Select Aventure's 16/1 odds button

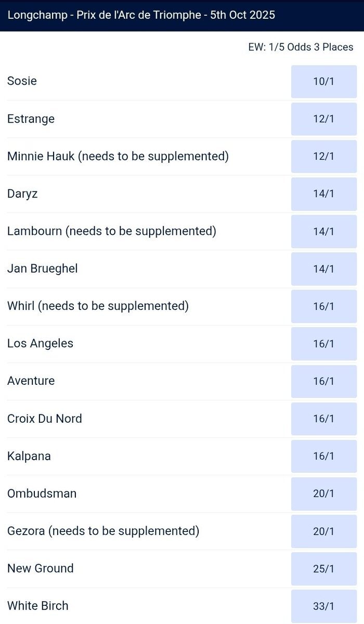point(324,381)
